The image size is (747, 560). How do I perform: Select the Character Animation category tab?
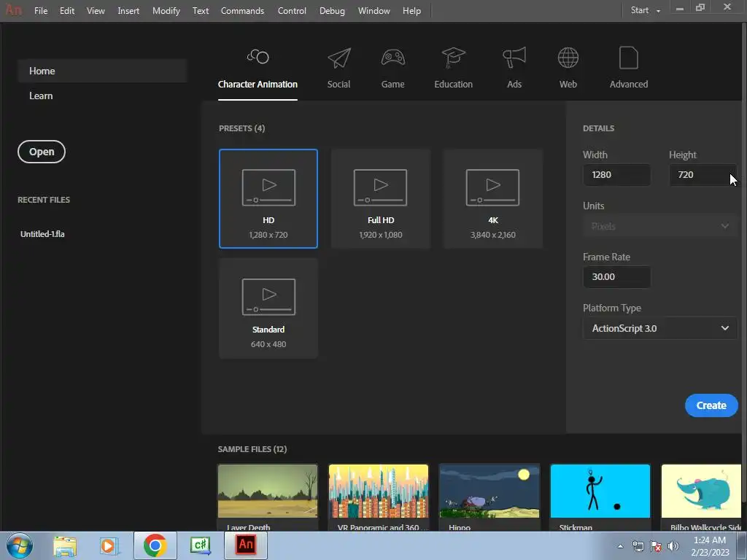(258, 69)
